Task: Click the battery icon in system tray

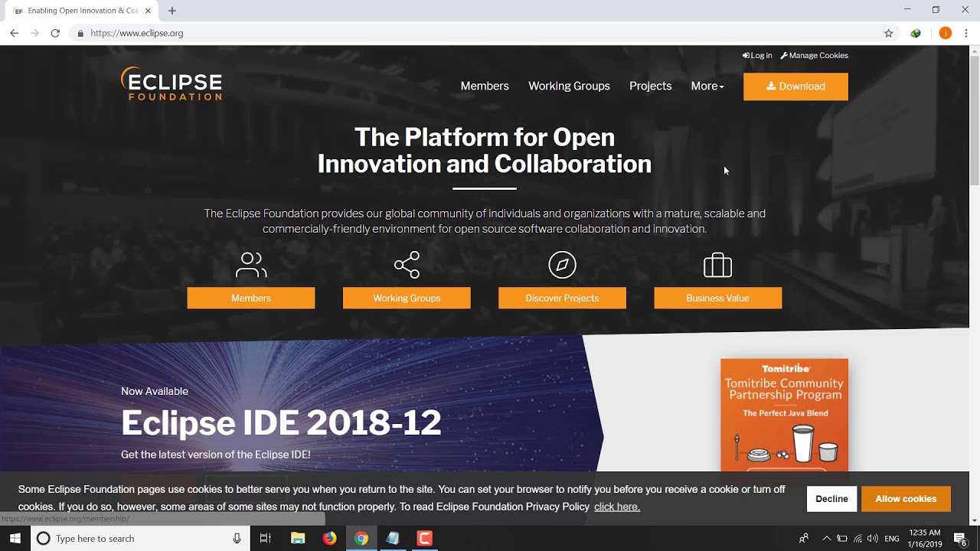Action: tap(841, 539)
